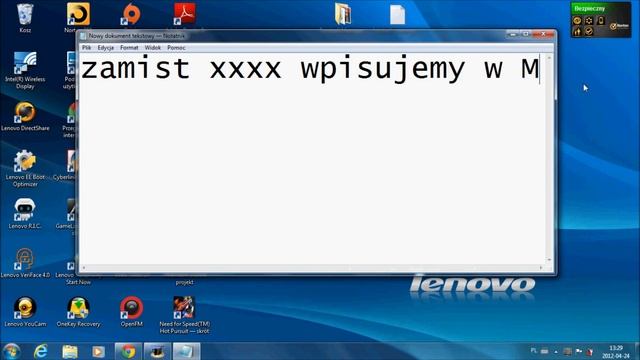
Task: Switch to Google Chrome on the taskbar
Action: tap(128, 351)
